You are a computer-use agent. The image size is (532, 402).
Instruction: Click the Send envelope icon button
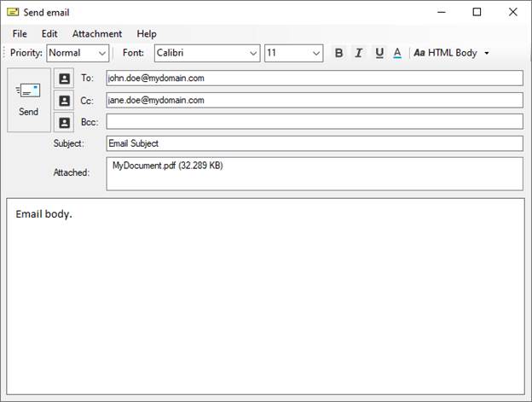[28, 100]
